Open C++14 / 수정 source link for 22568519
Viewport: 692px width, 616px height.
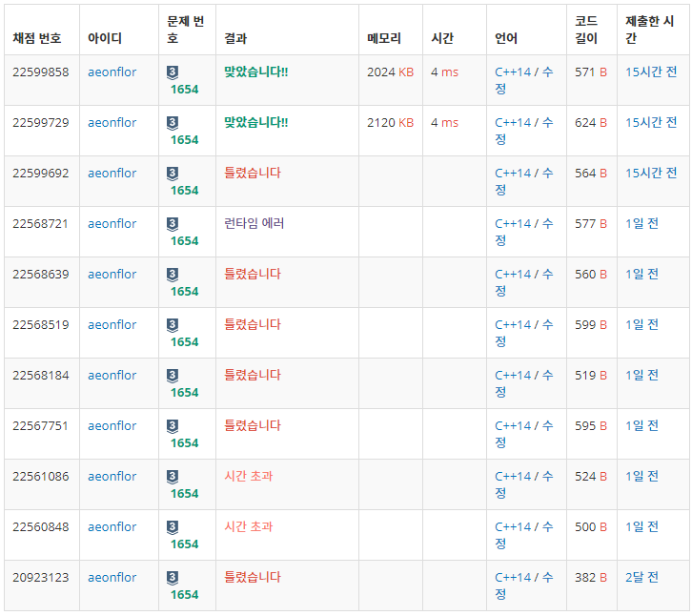click(x=524, y=334)
